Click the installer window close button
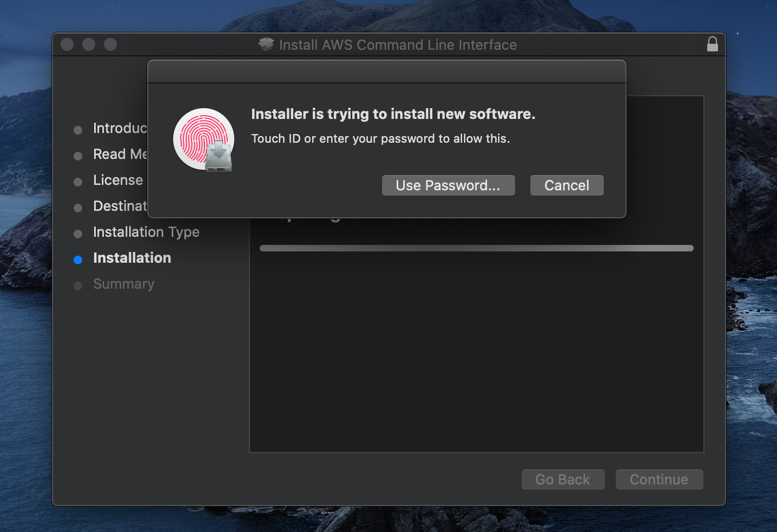The width and height of the screenshot is (777, 532). (67, 44)
